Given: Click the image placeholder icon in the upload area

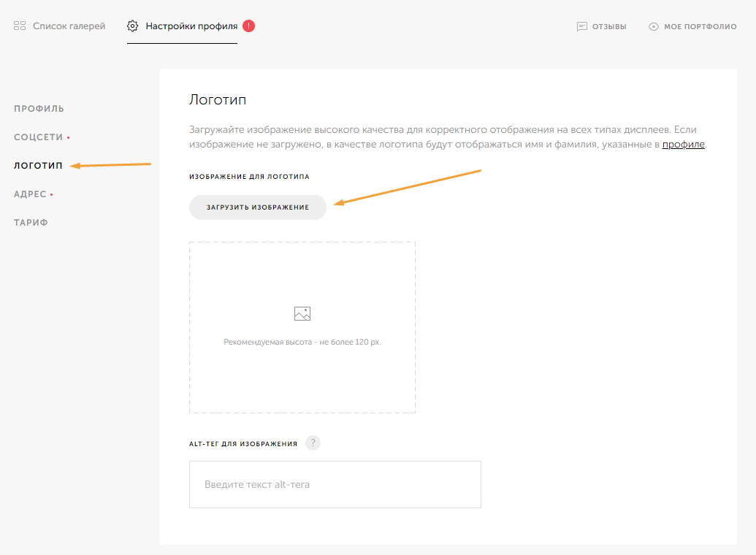Looking at the screenshot, I should 302,314.
